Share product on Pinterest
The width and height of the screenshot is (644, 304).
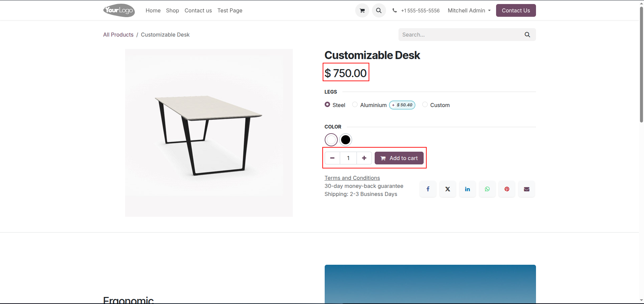(507, 189)
